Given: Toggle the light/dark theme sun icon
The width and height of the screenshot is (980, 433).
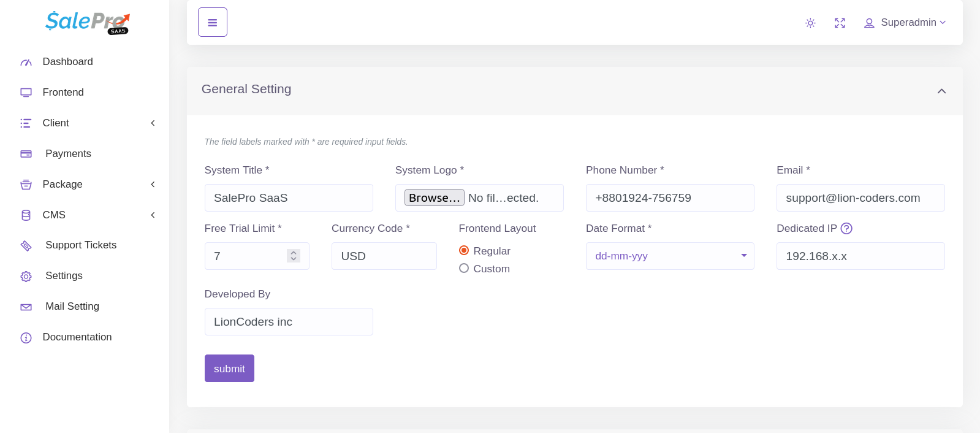Looking at the screenshot, I should (x=810, y=23).
